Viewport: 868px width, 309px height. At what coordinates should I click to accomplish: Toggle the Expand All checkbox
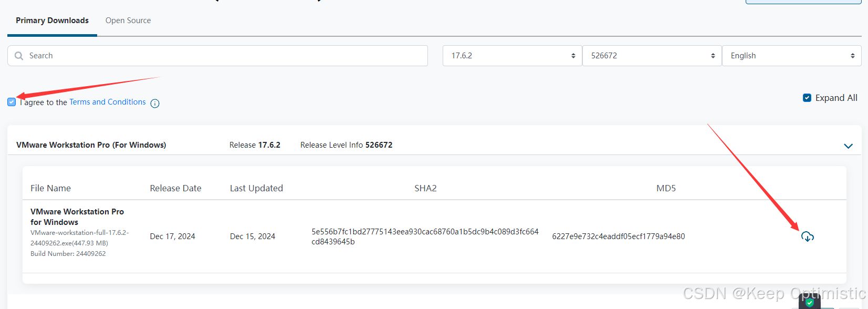(807, 98)
